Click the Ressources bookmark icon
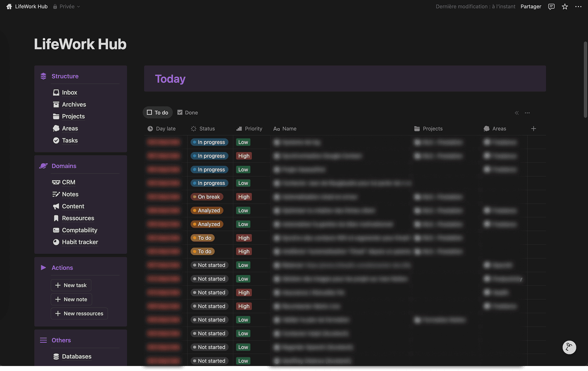 (x=56, y=219)
